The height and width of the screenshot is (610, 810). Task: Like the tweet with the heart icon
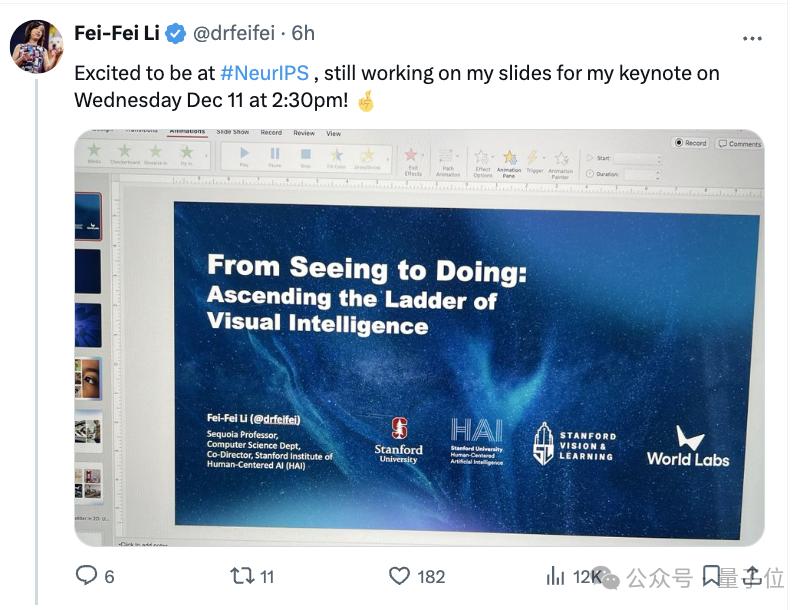point(400,575)
